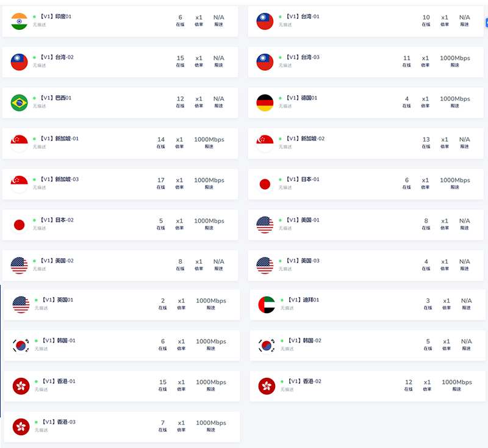Click the 【V1】台湾-03 node title

click(302, 57)
